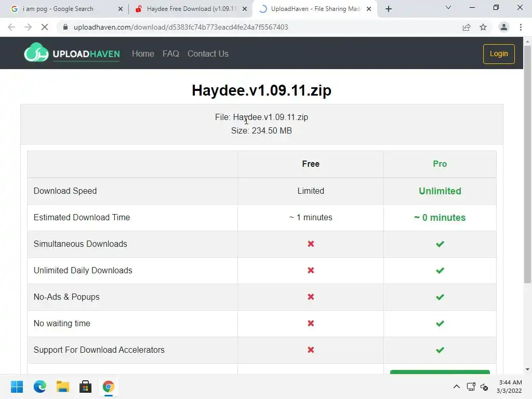Click Chrome icon in taskbar

point(108,387)
